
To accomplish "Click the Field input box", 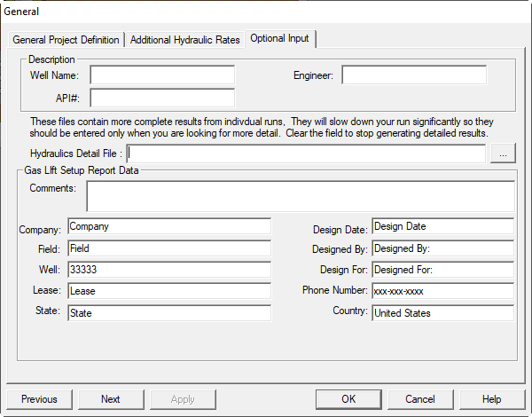I will tap(169, 248).
